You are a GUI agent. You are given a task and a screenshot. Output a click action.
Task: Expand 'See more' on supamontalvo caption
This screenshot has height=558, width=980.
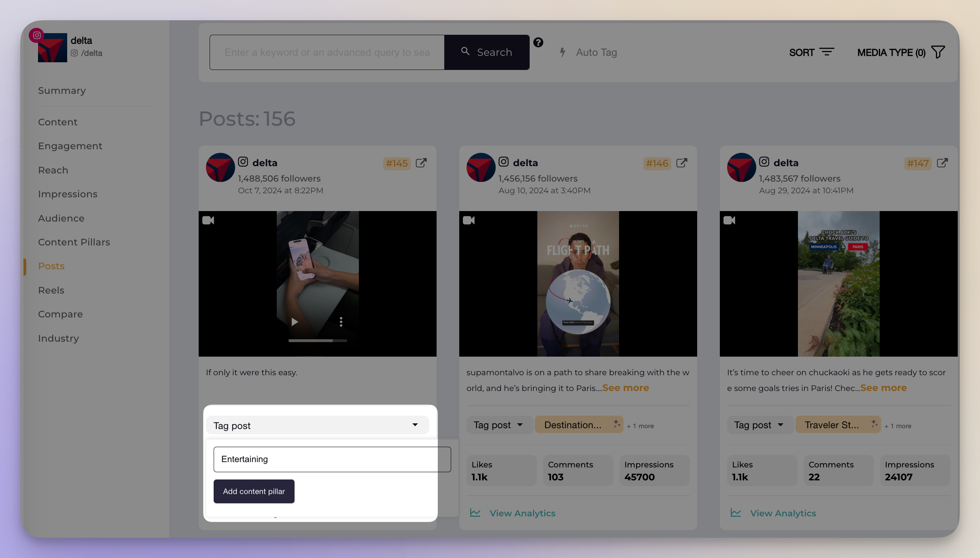tap(626, 388)
